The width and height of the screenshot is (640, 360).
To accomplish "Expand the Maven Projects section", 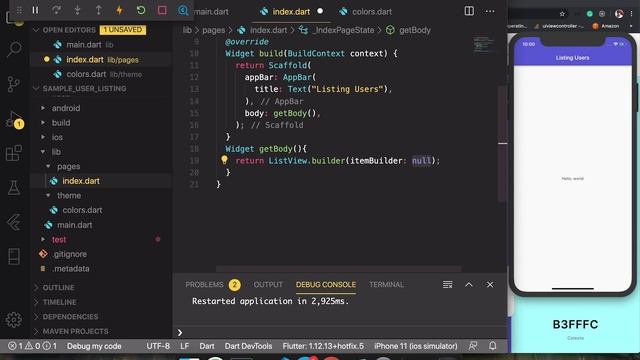I will 76,331.
